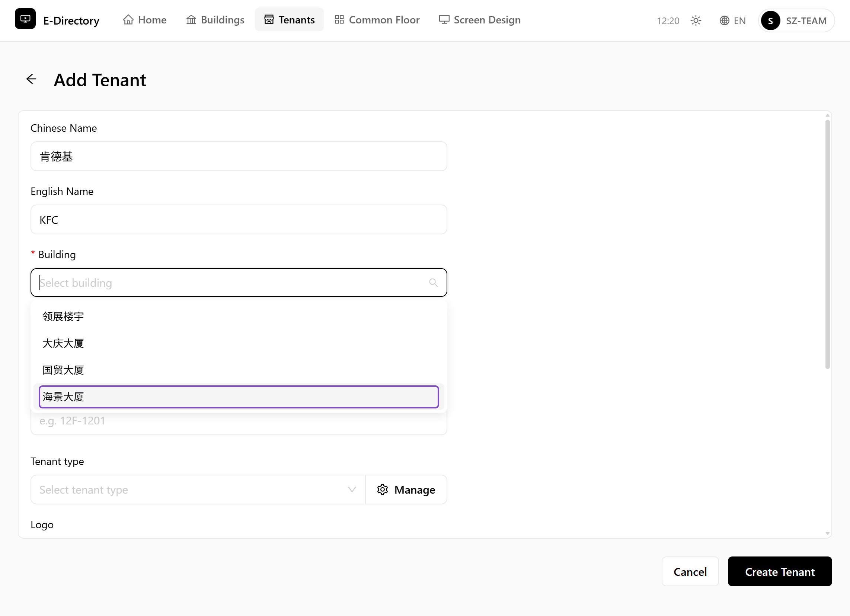
Task: Toggle the light/dark theme sun icon
Action: [x=696, y=20]
